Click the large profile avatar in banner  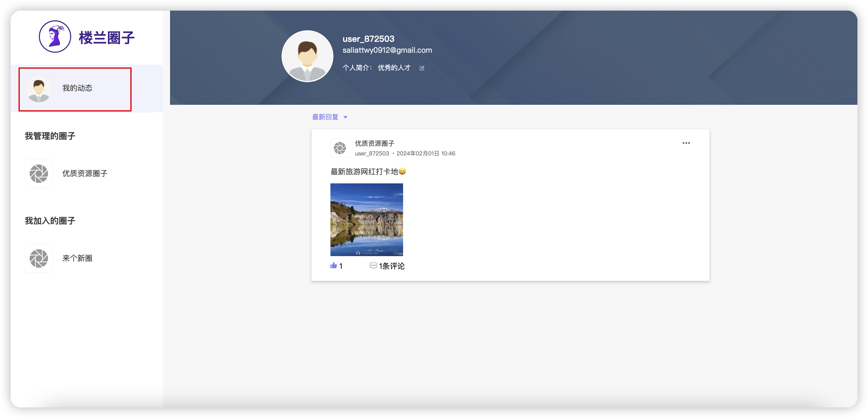(x=307, y=56)
